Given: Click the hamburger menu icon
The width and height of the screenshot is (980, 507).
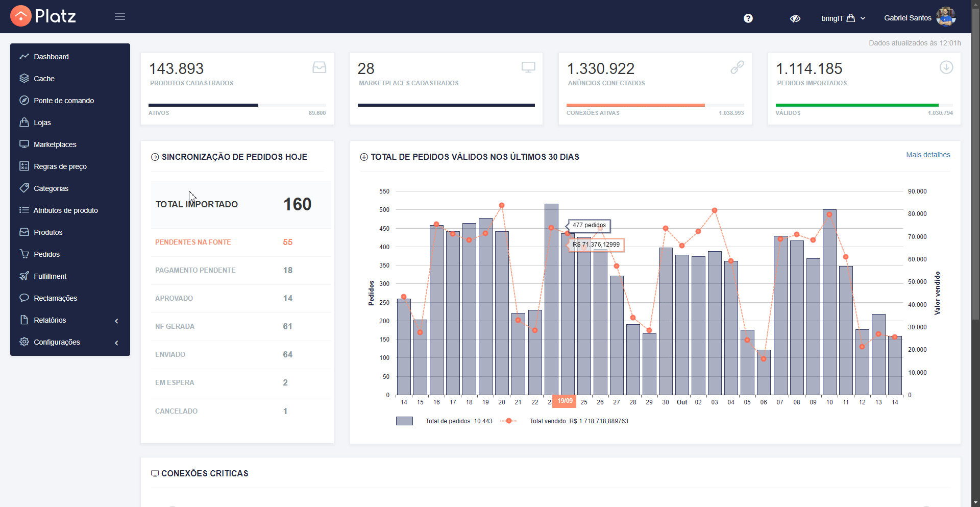Looking at the screenshot, I should tap(120, 17).
